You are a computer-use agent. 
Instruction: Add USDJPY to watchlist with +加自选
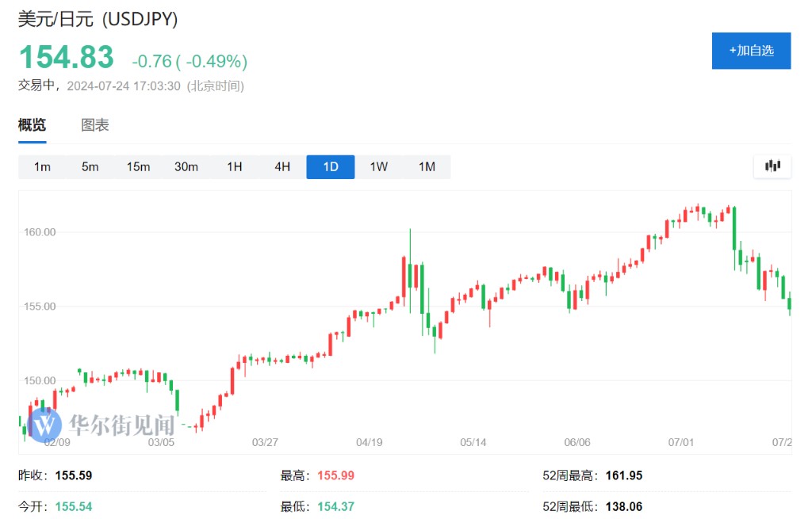pos(751,51)
